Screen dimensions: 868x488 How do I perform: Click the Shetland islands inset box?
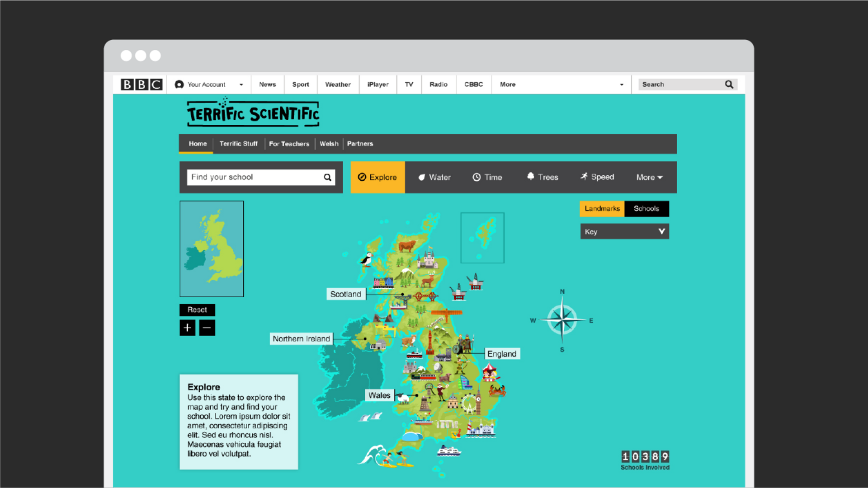(482, 238)
